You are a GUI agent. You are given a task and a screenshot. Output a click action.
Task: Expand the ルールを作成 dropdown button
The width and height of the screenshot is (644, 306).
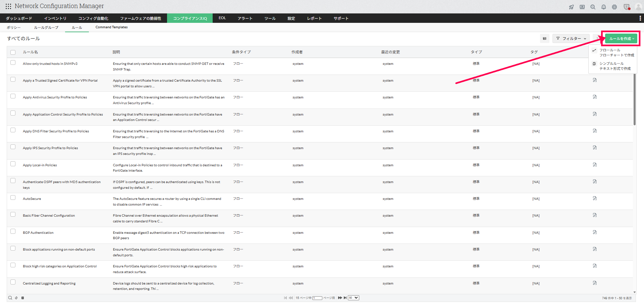point(621,39)
